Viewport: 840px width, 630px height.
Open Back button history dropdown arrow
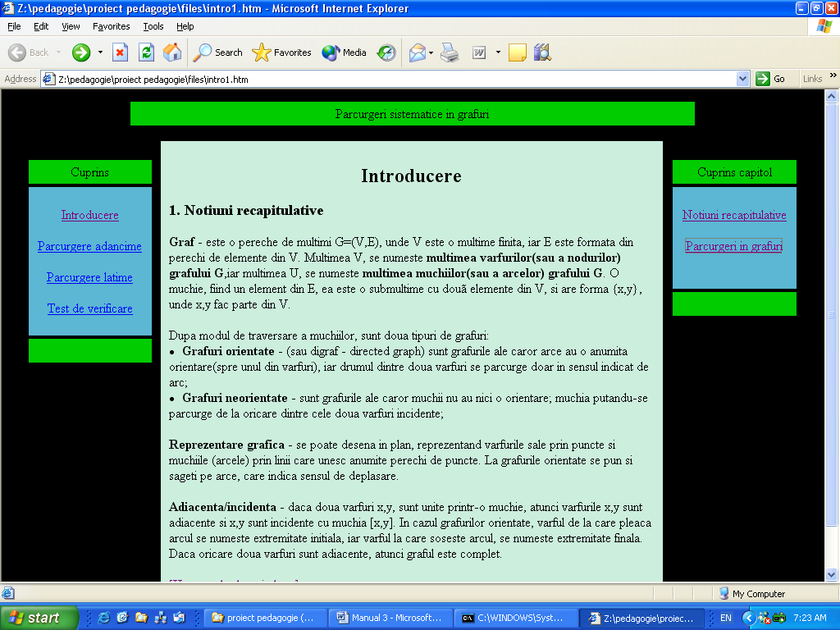(59, 52)
